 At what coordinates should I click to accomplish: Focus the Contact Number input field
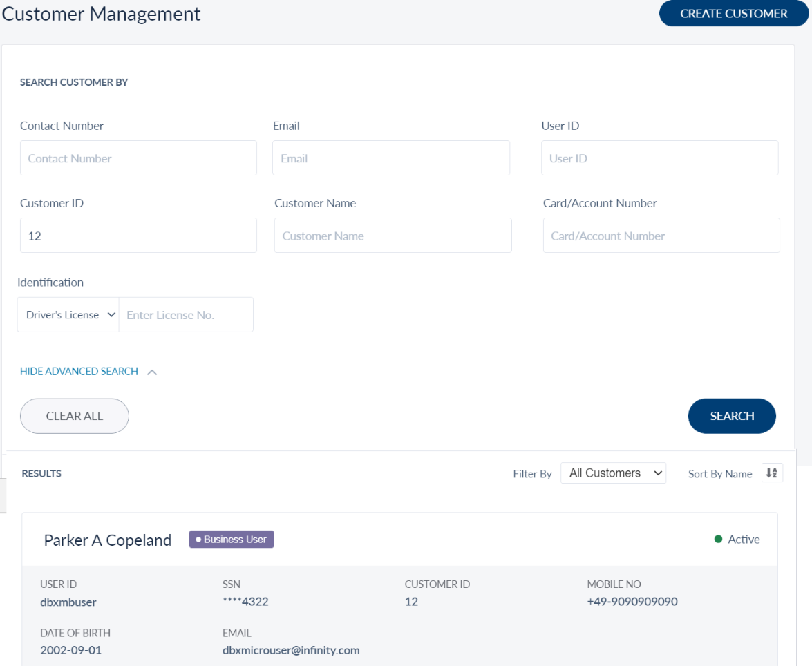tap(138, 158)
